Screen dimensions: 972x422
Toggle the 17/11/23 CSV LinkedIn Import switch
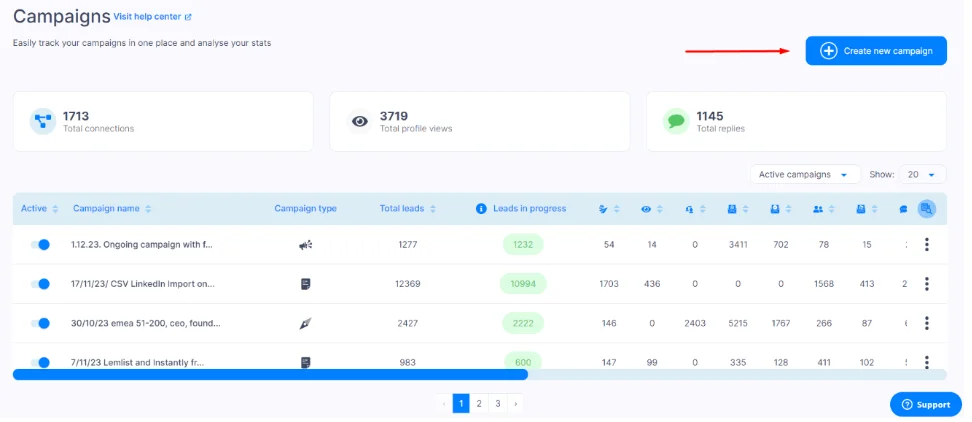(x=40, y=284)
